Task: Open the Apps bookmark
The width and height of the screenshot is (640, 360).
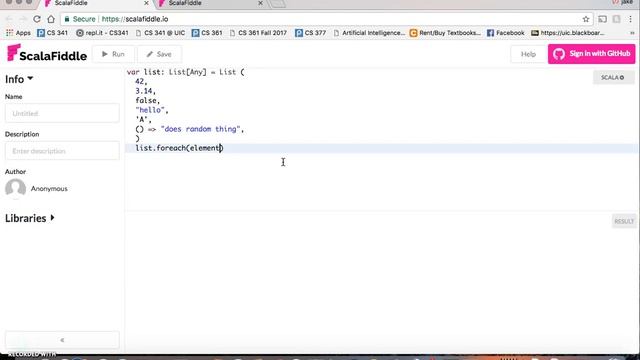Action: [18, 33]
